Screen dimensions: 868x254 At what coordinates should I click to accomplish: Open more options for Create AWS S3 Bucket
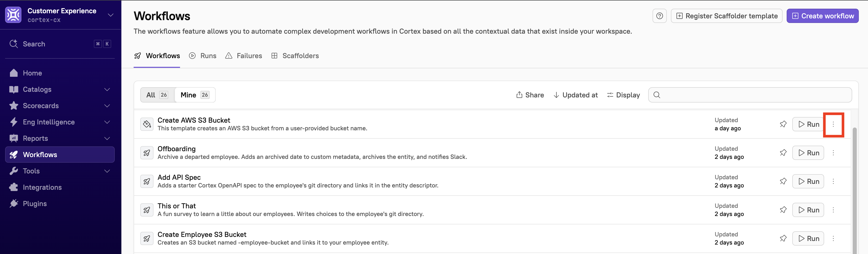(x=833, y=124)
